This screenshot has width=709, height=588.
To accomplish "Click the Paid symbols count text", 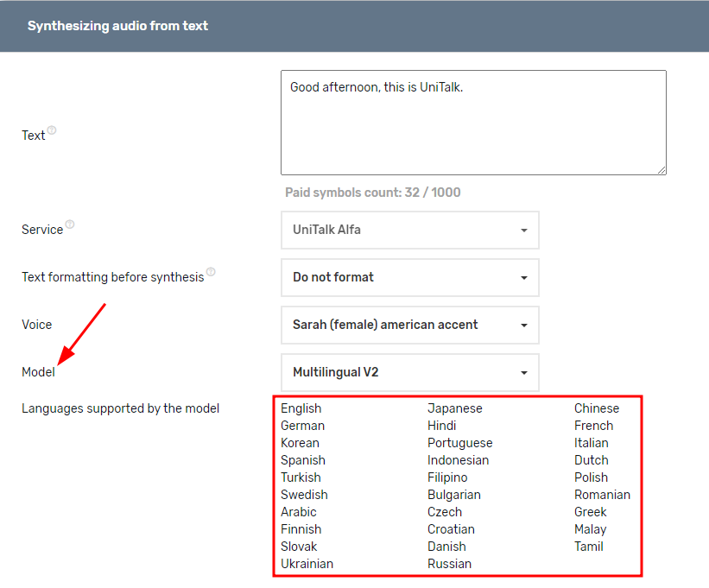I will (x=373, y=193).
